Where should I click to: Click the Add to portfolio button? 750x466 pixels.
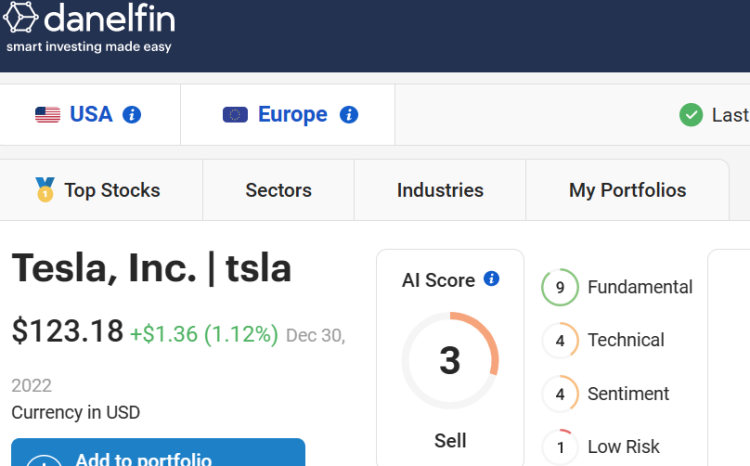pos(158,453)
